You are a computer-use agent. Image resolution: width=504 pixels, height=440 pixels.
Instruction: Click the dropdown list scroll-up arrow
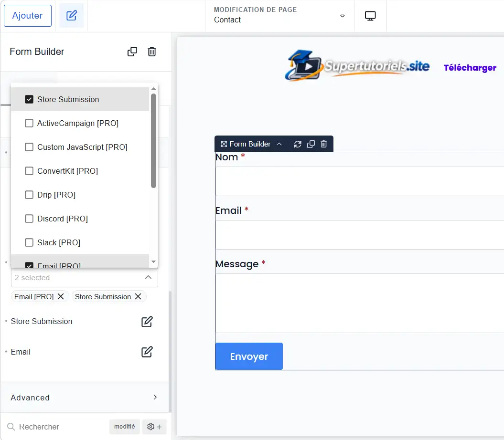154,89
